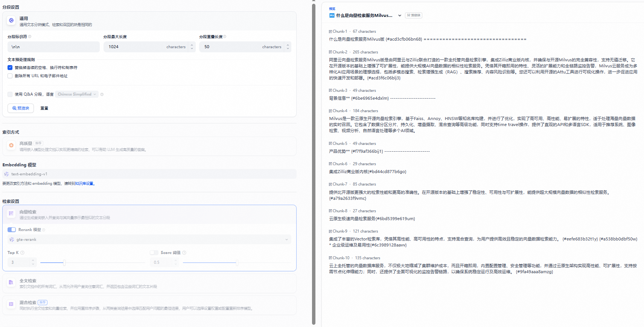This screenshot has width=644, height=327.
Task: Click the 高质量 index method orange icon
Action: tap(11, 145)
